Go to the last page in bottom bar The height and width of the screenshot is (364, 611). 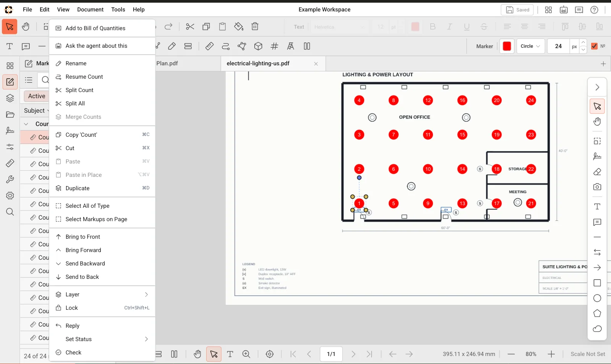(369, 354)
